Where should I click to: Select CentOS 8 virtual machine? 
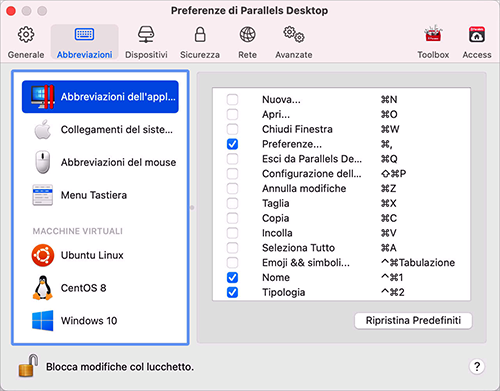[x=83, y=288]
